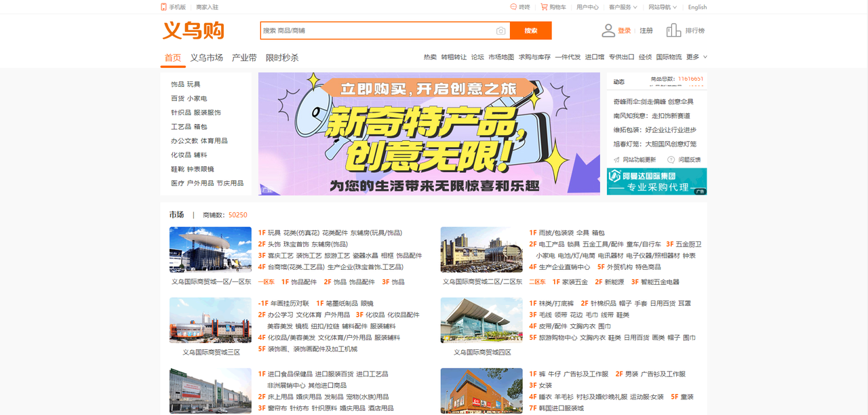Open 韩国进口服装城 link
The height and width of the screenshot is (415, 868).
[561, 408]
